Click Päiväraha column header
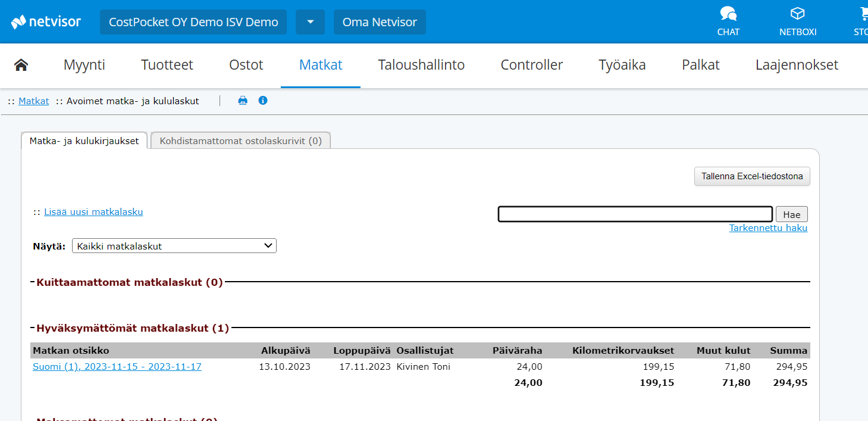Screen dimensions: 868x421 coord(517,350)
